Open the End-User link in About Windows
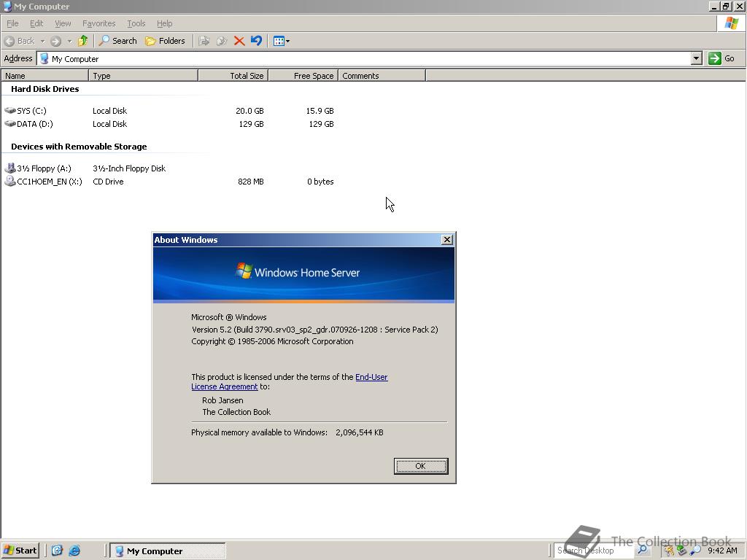747x560 pixels. pos(371,377)
